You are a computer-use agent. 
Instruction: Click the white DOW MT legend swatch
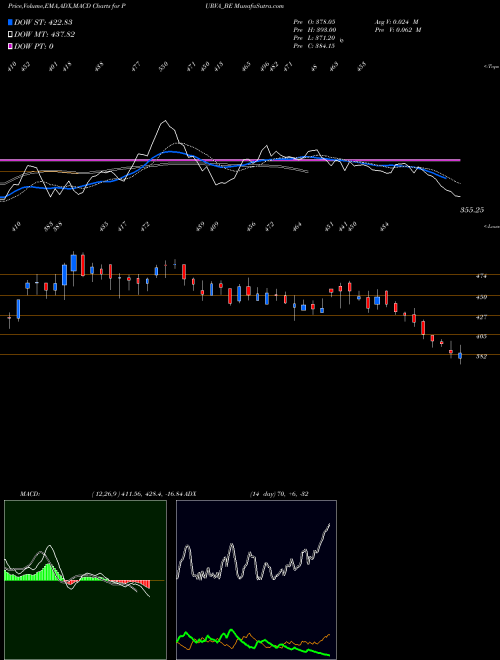11,35
